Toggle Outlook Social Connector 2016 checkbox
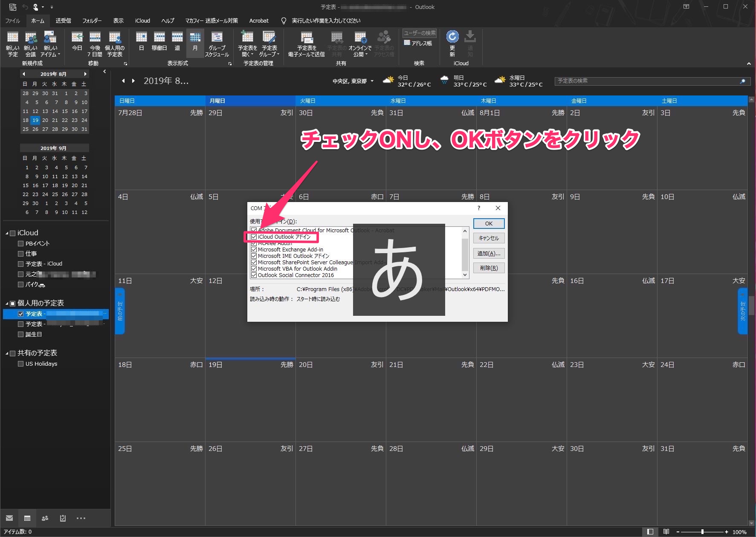Screen dimensions: 756x537 (x=254, y=275)
